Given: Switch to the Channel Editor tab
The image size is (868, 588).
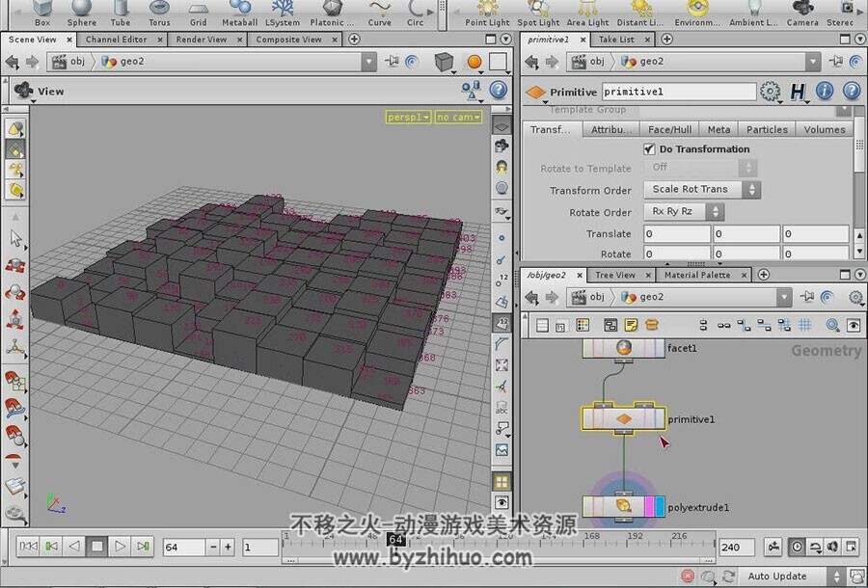Looking at the screenshot, I should (117, 40).
